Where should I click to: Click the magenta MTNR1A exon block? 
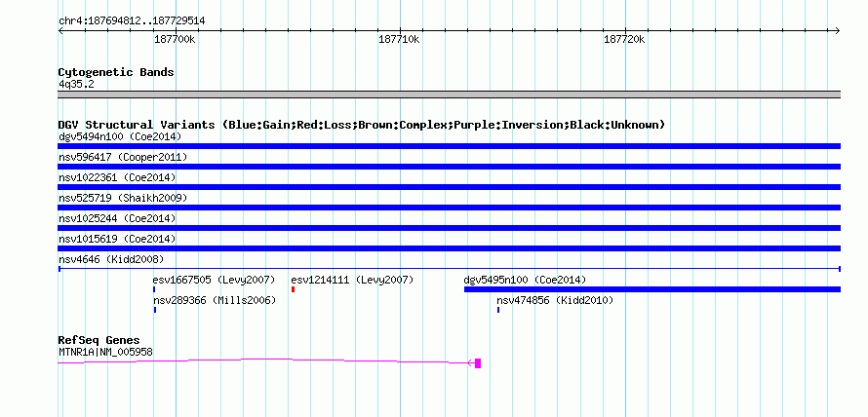pos(478,363)
